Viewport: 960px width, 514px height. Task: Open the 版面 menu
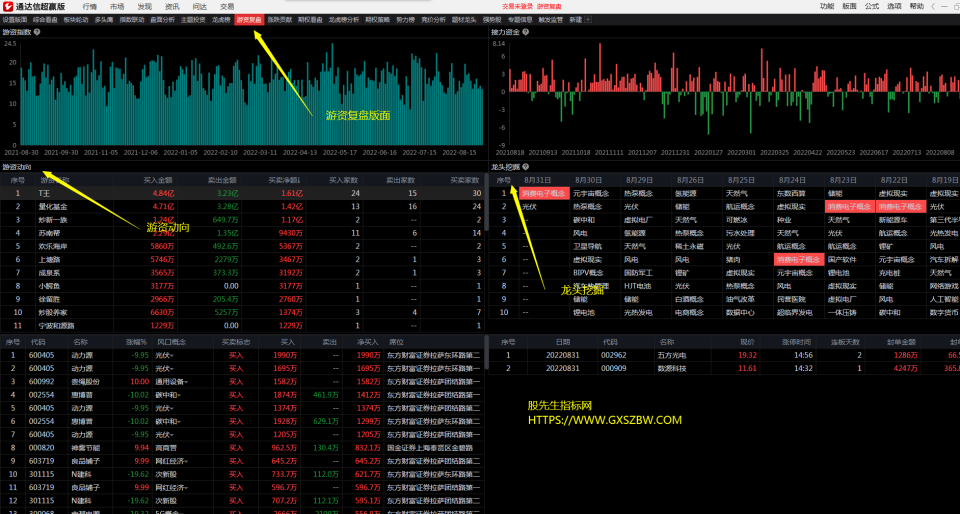click(849, 6)
